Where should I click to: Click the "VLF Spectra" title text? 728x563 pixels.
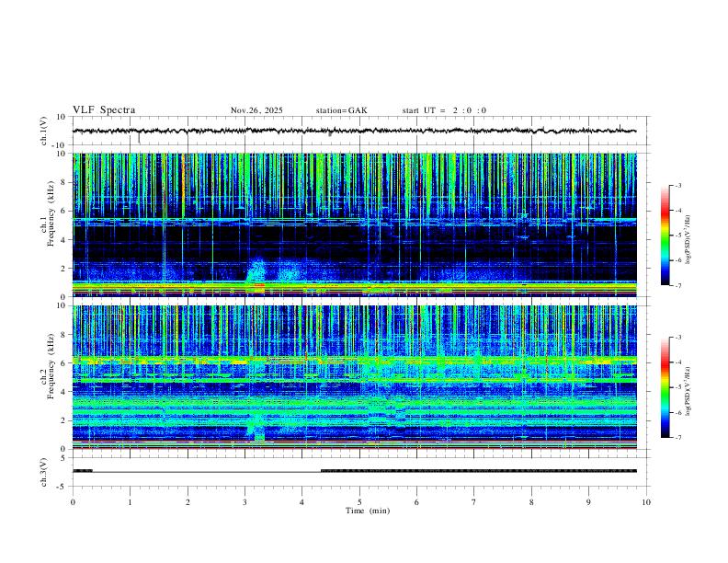click(104, 110)
